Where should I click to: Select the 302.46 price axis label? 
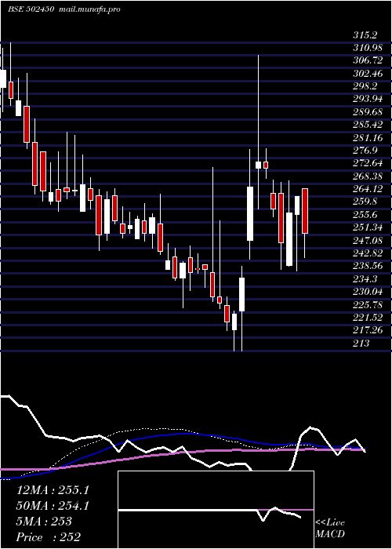pos(368,74)
